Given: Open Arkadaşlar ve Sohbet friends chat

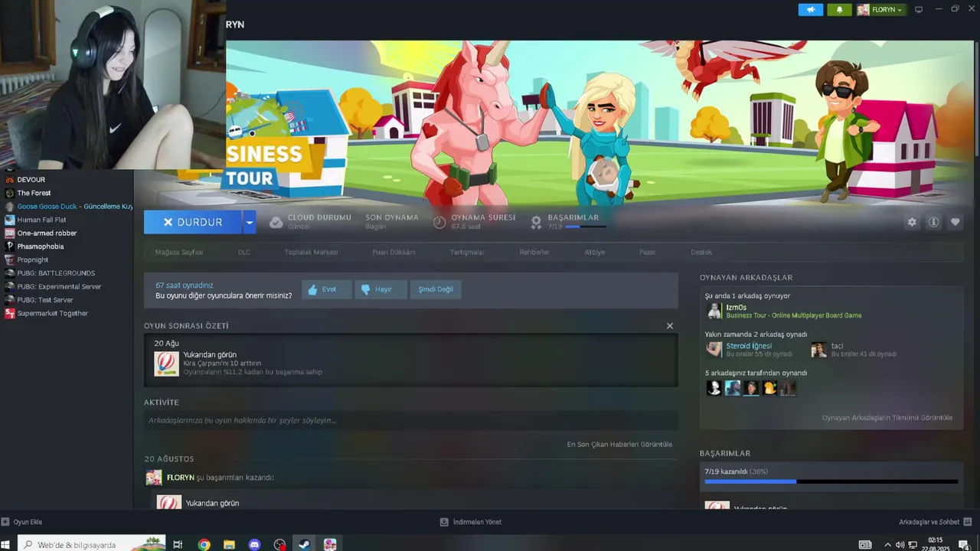Looking at the screenshot, I should [x=935, y=522].
